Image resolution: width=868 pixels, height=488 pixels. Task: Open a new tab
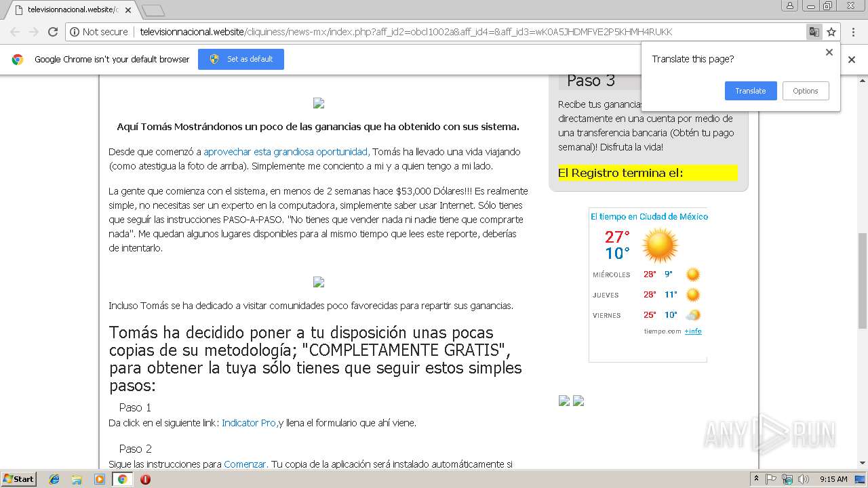pyautogui.click(x=153, y=10)
